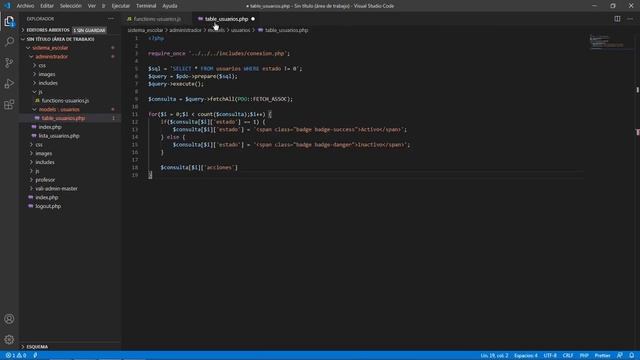
Task: Change UTF-8 file encoding
Action: (x=550, y=356)
